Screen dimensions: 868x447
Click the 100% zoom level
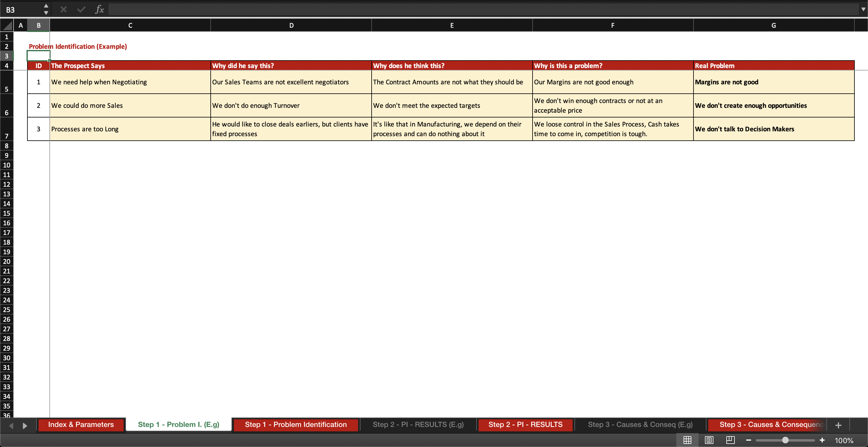pos(844,440)
